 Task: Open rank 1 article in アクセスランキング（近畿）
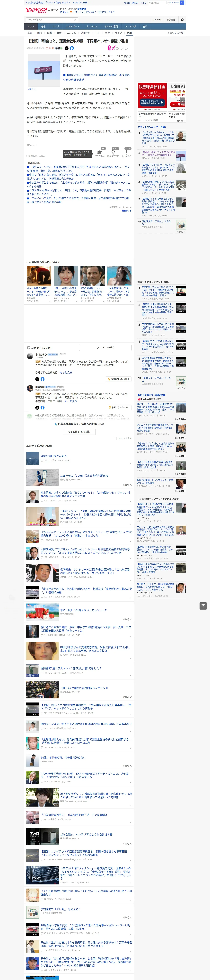158,138
